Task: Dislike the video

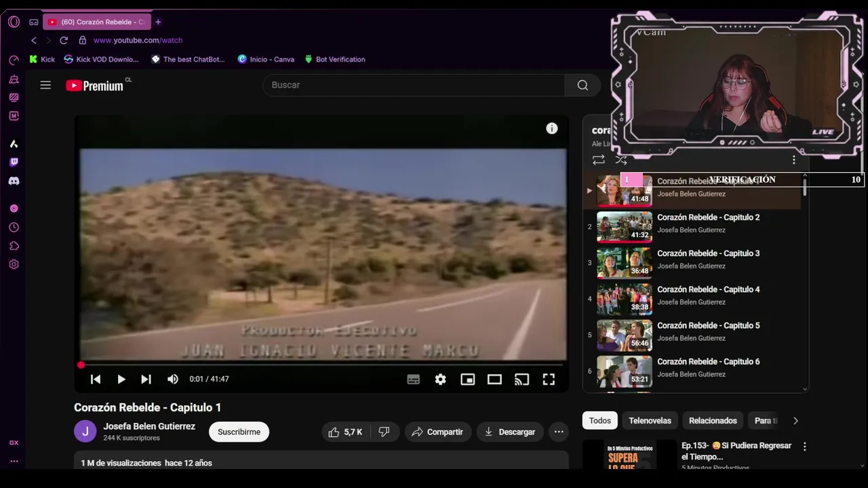Action: [384, 432]
